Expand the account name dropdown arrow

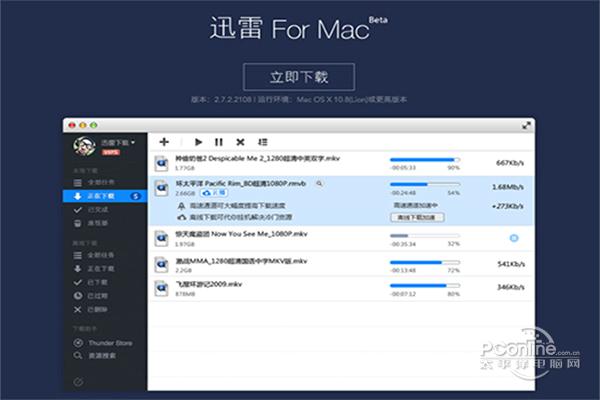[x=133, y=142]
